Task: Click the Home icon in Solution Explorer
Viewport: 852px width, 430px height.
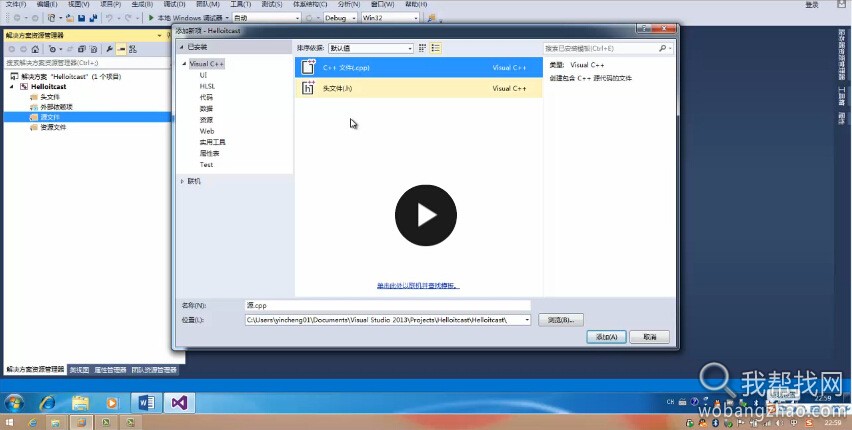Action: point(35,49)
